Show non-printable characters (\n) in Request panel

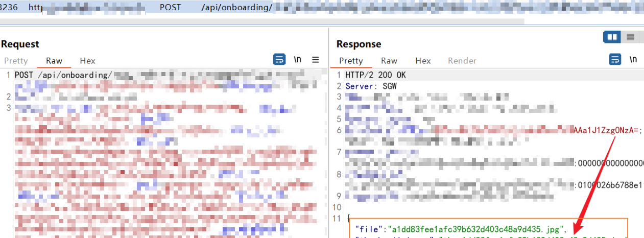pos(297,60)
